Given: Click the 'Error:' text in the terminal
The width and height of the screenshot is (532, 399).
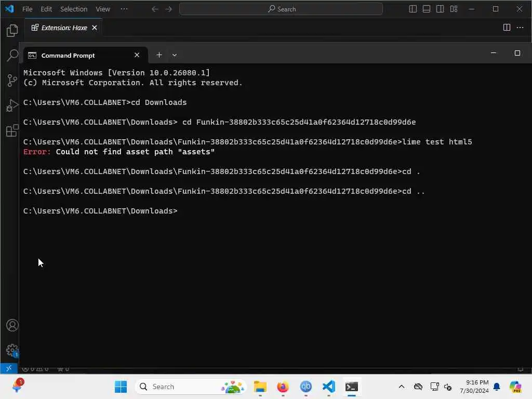Looking at the screenshot, I should click(x=37, y=152).
